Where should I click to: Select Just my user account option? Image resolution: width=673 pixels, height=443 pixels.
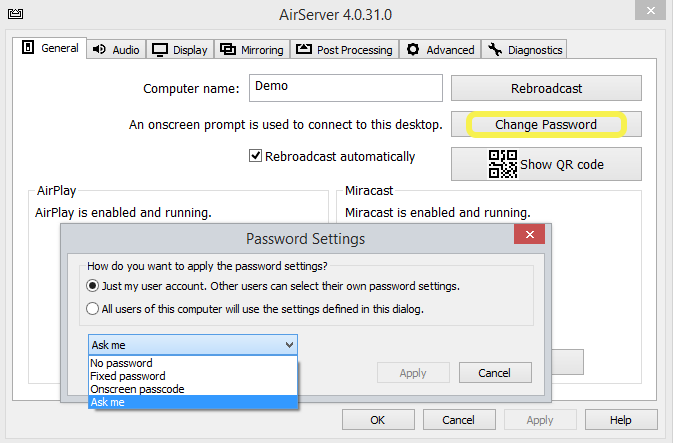tap(94, 286)
